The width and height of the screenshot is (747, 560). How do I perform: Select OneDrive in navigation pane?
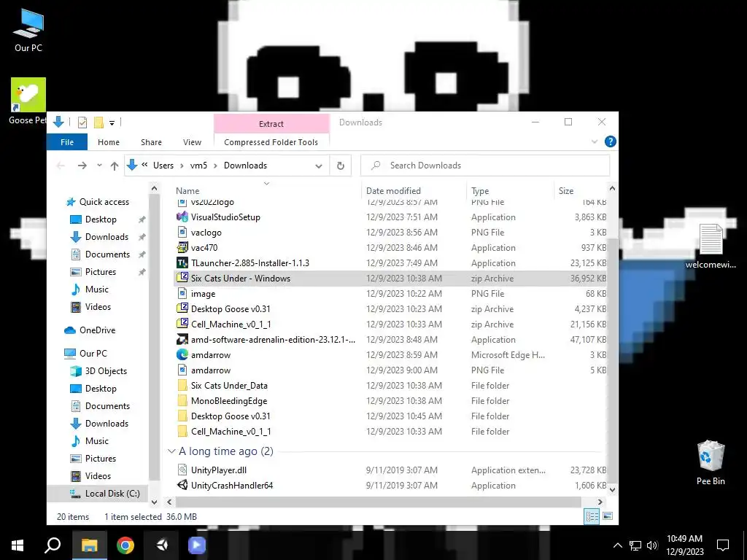(97, 330)
